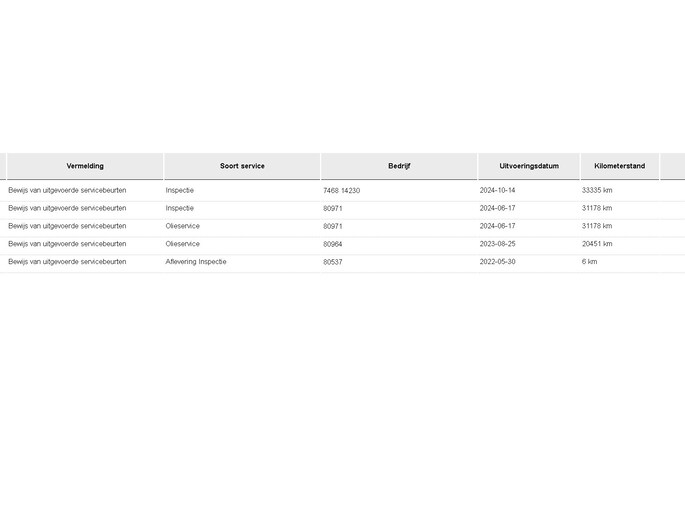This screenshot has height=514, width=685.
Task: Click Vermelding cell in the 33335 km row
Action: (67, 190)
